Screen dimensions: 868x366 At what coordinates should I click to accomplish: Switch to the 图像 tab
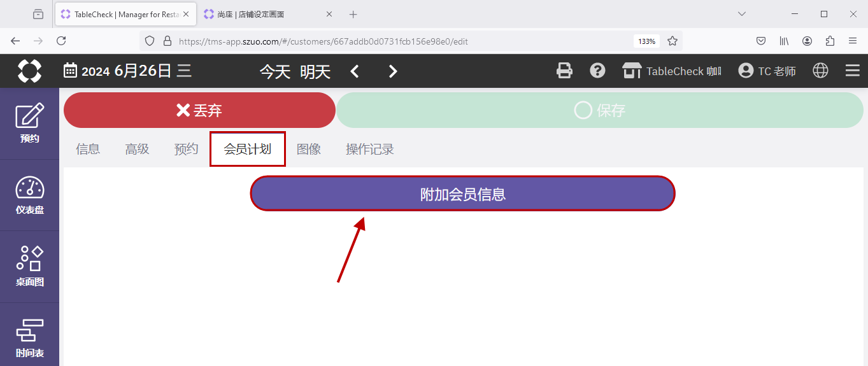309,149
